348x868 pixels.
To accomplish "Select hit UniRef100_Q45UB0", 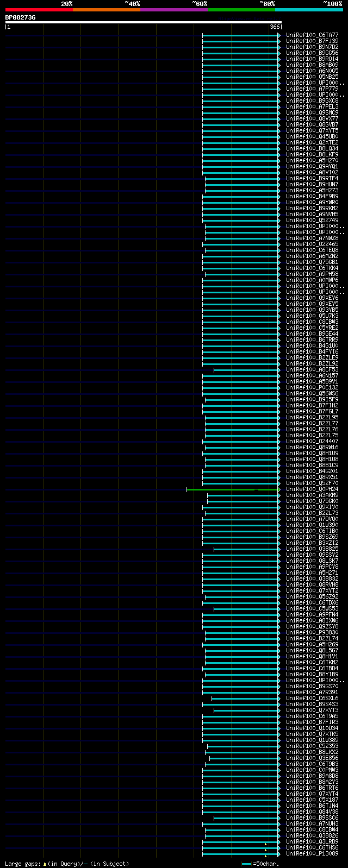I will point(312,137).
